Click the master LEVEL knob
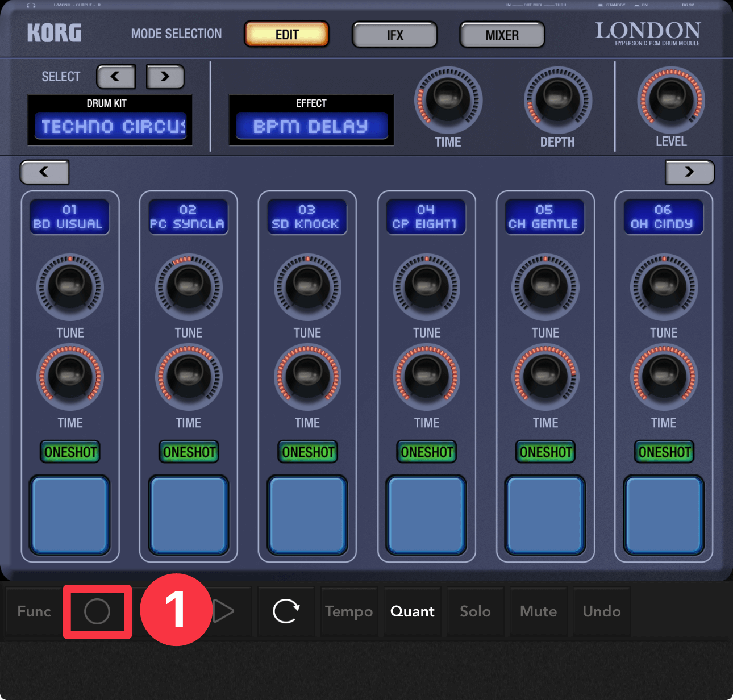Viewport: 733px width, 700px height. click(x=671, y=101)
